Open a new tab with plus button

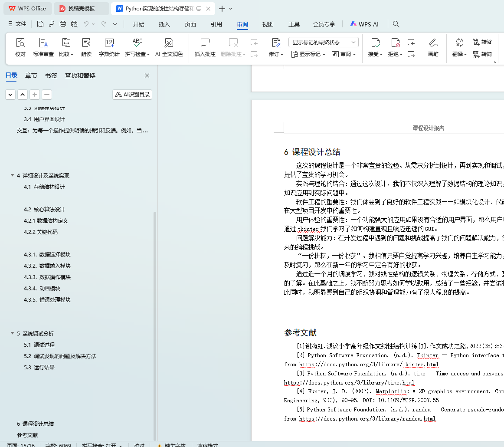(x=222, y=9)
